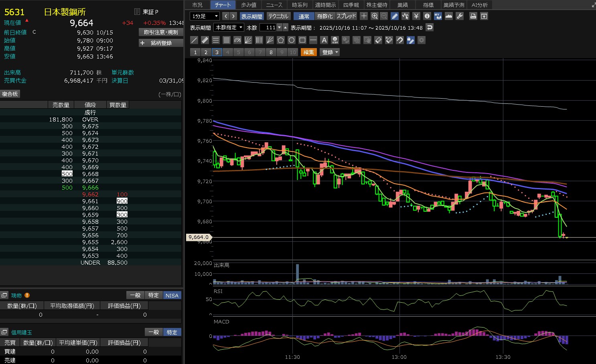Click the 本数 count input field

[x=268, y=28]
